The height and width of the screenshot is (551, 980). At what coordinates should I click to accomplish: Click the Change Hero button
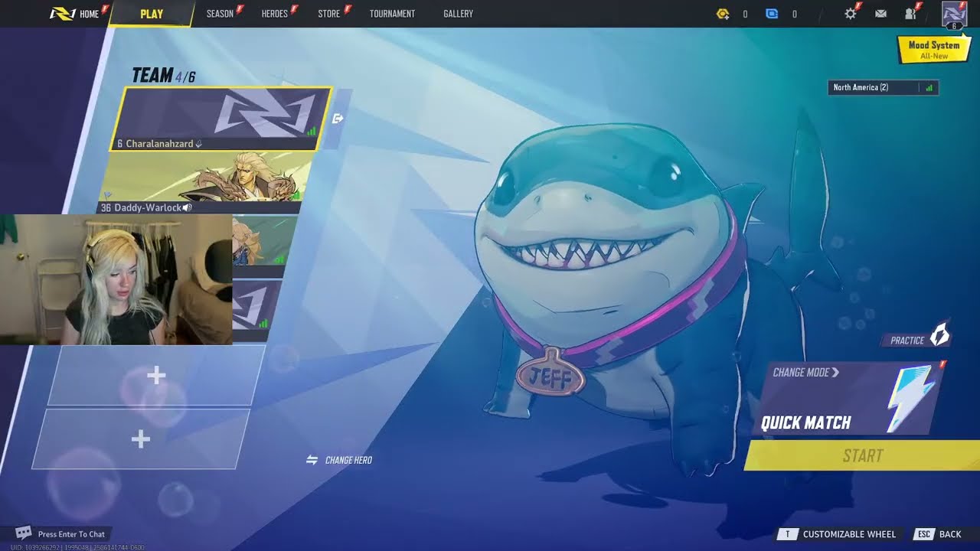point(339,460)
